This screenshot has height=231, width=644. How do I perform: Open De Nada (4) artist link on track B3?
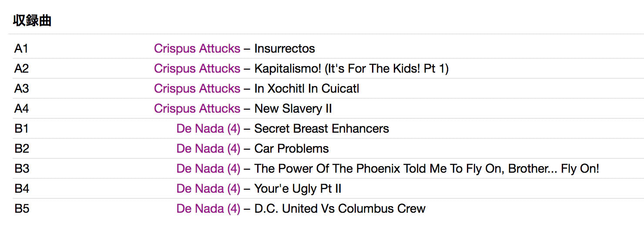click(208, 168)
